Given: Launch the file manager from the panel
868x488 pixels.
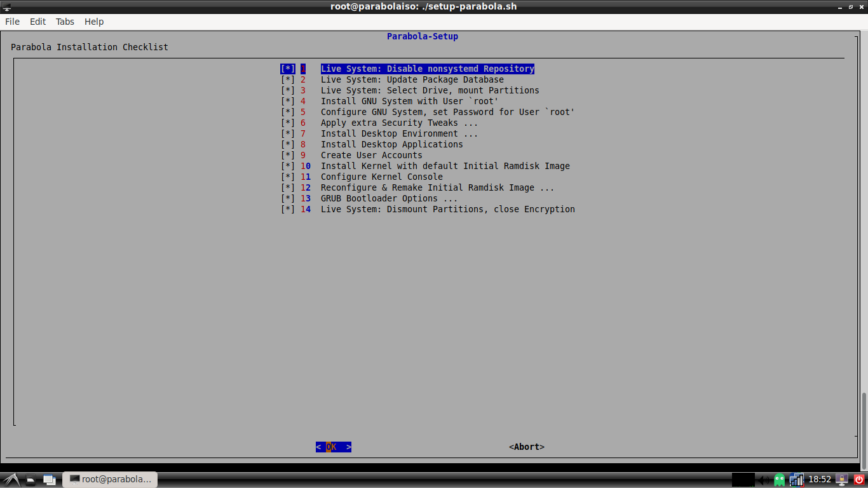Looking at the screenshot, I should pyautogui.click(x=31, y=480).
